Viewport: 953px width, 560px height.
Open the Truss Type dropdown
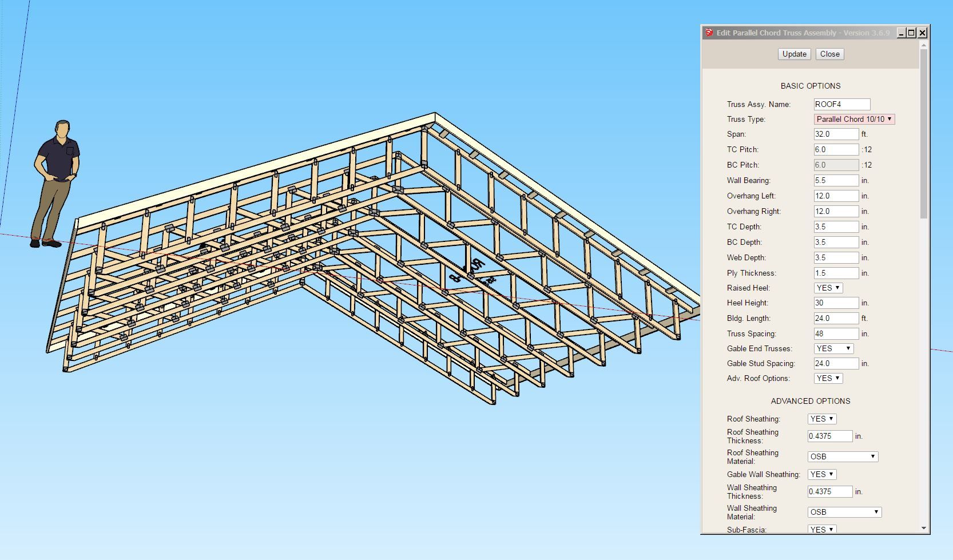click(854, 119)
